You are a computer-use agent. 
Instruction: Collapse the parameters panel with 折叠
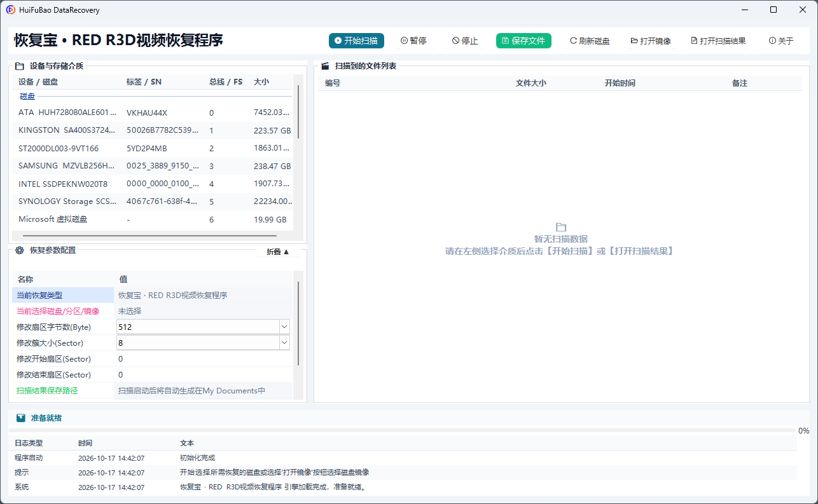click(278, 252)
